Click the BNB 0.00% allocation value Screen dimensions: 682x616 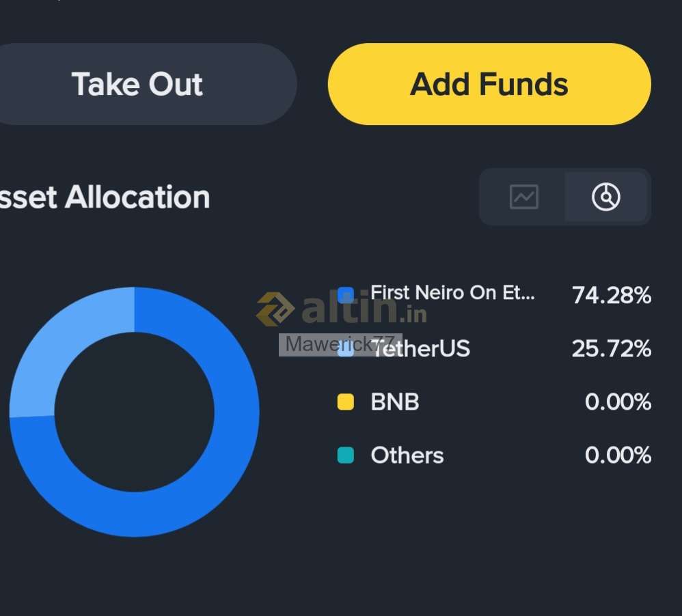pyautogui.click(x=618, y=402)
